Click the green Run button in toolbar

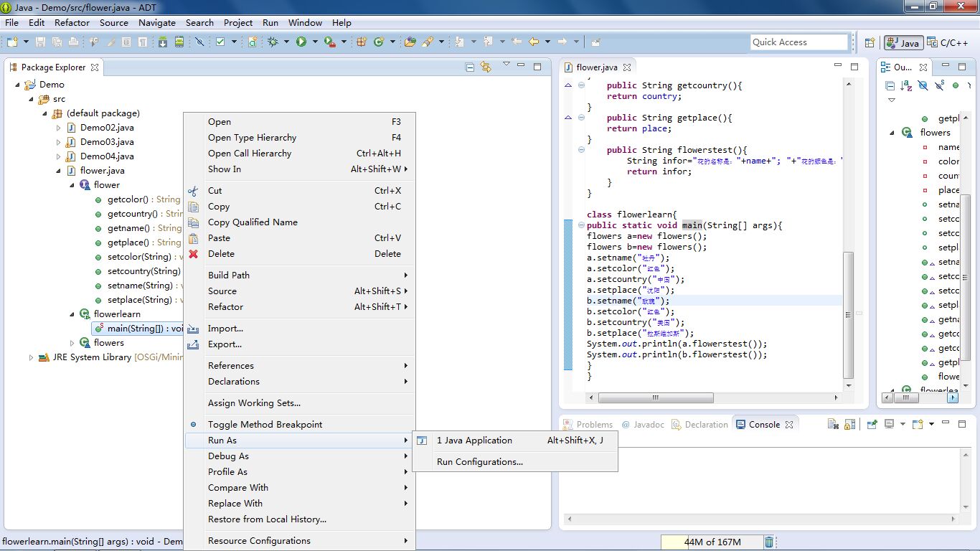301,42
